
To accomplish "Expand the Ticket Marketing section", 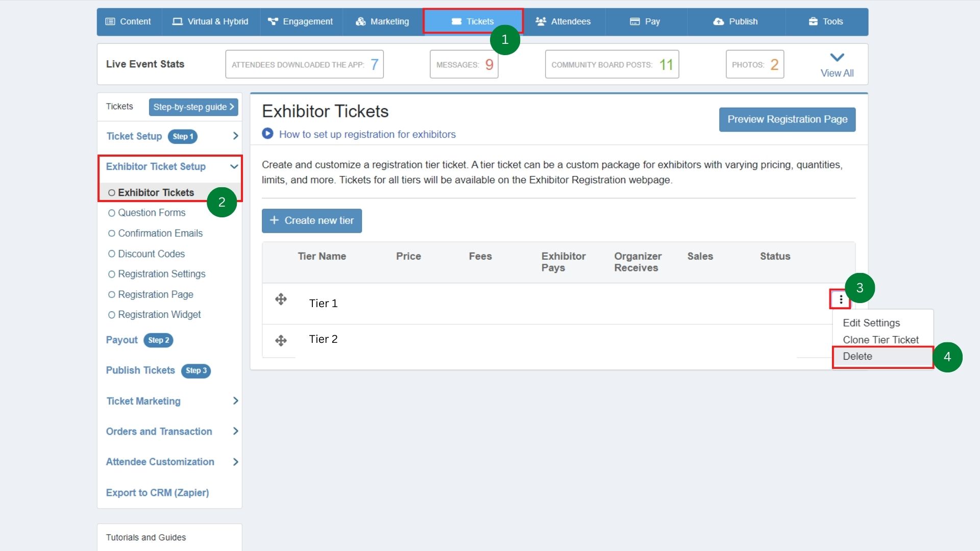I will pyautogui.click(x=235, y=401).
